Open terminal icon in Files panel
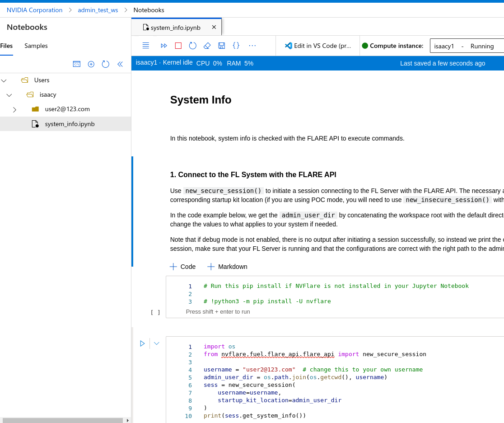This screenshot has height=423, width=504. [x=76, y=64]
